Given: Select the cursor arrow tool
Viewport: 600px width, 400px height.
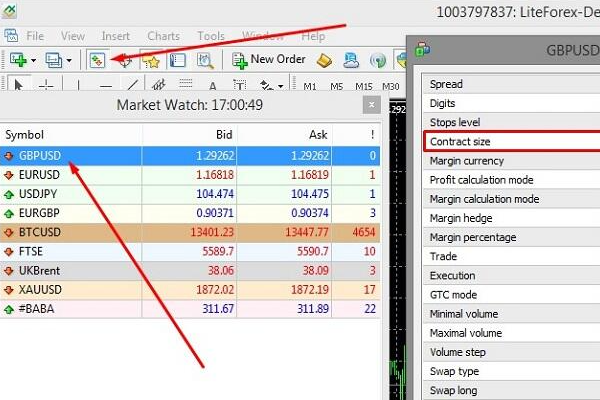Looking at the screenshot, I should pos(17,86).
